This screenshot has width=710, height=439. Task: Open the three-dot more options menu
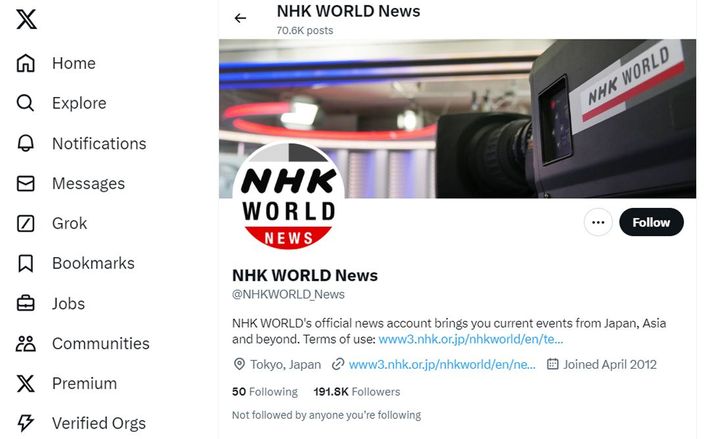click(598, 222)
